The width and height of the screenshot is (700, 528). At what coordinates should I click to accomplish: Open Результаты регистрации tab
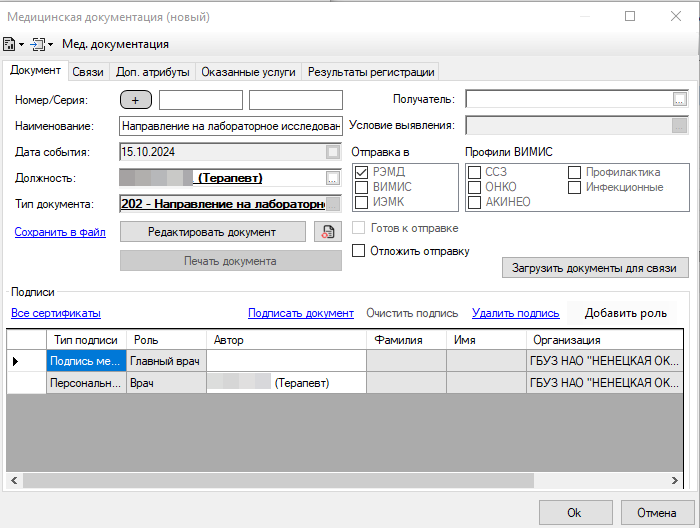pos(371,72)
